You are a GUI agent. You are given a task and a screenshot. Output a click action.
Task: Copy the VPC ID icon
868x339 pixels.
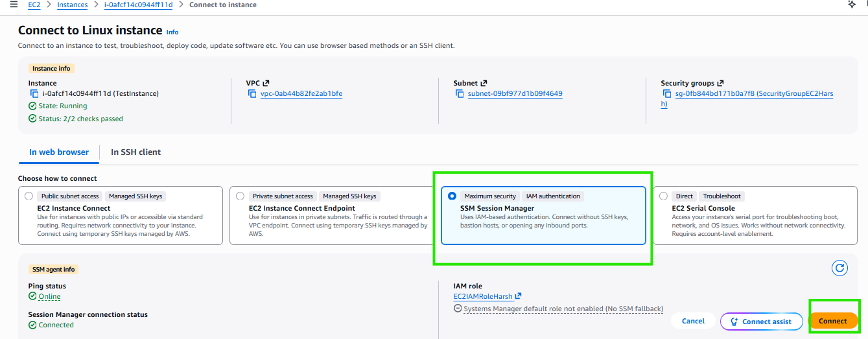[252, 93]
